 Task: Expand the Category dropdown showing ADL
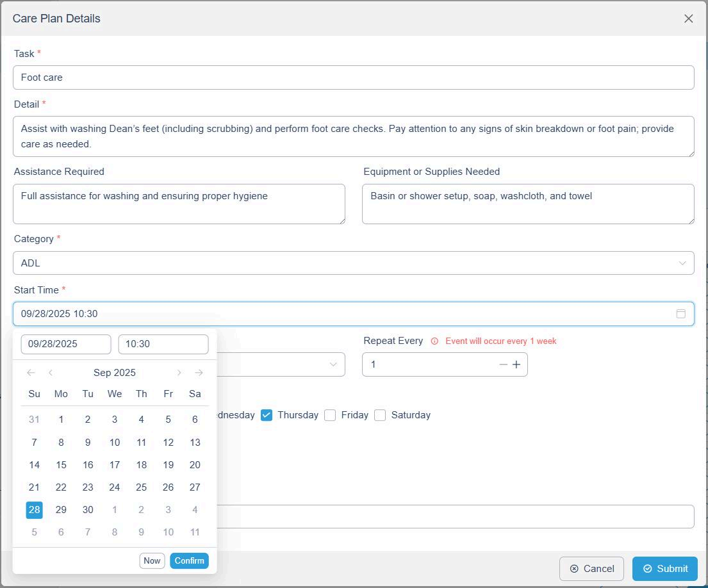coord(353,263)
